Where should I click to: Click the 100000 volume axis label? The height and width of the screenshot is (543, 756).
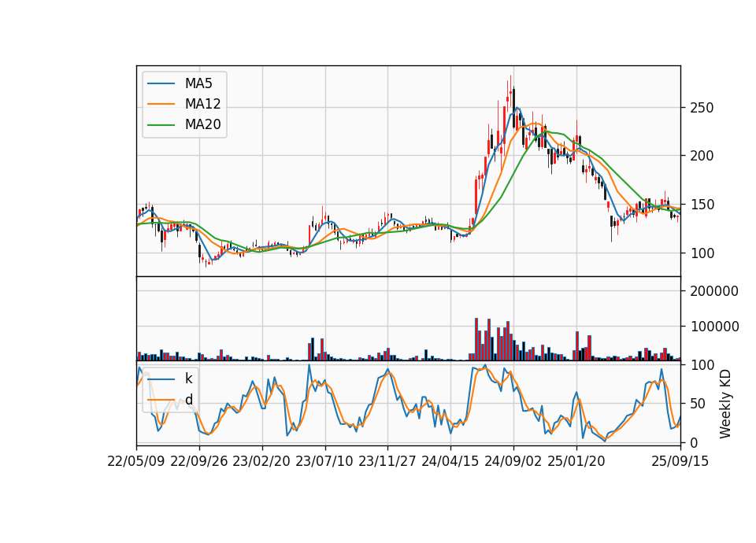(x=714, y=327)
